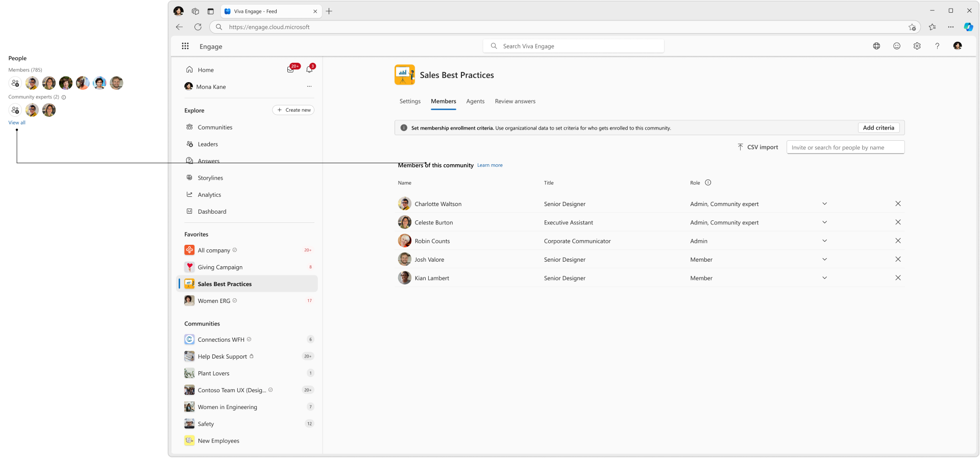Open Dashboard in the sidebar
The image size is (980, 458).
(212, 211)
